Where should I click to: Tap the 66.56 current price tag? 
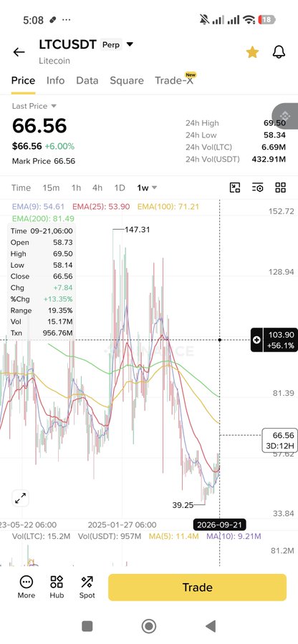(280, 440)
